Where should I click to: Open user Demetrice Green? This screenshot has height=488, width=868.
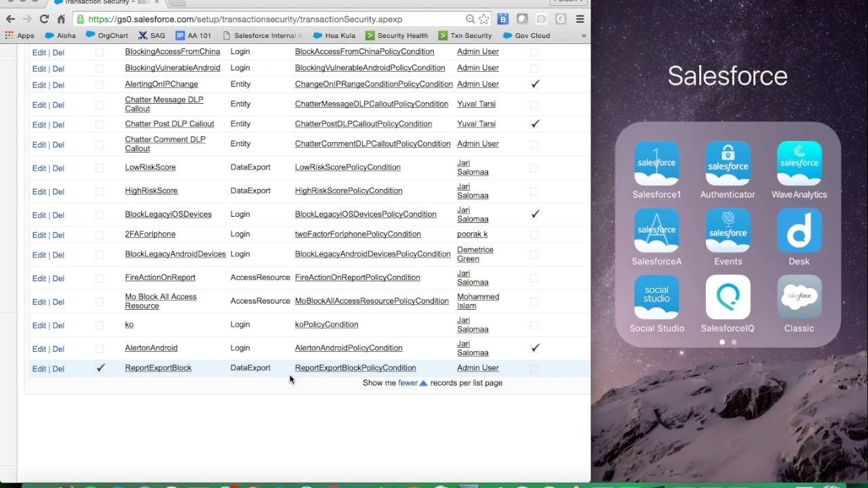tap(475, 254)
